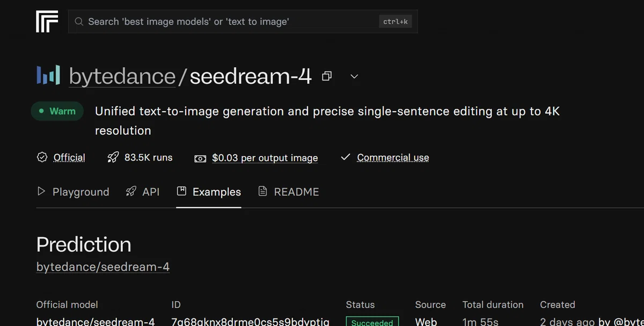Focus the model search input field
The image size is (644, 326).
coord(243,21)
